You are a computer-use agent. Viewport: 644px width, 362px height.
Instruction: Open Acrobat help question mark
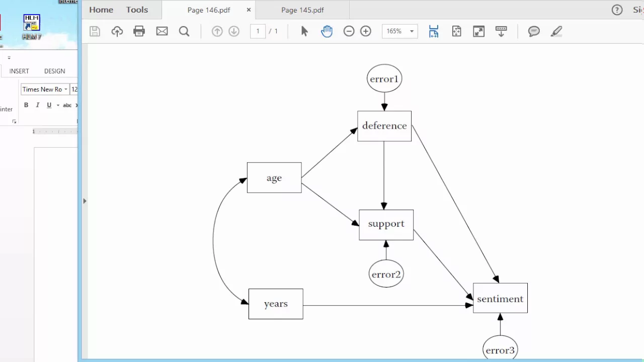(x=617, y=10)
